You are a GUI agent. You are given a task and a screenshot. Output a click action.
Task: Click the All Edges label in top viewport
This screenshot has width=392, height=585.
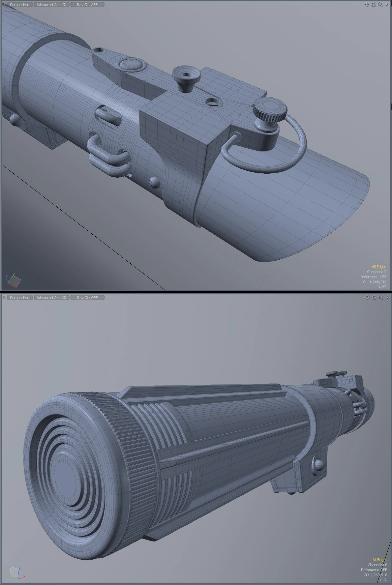click(x=379, y=267)
